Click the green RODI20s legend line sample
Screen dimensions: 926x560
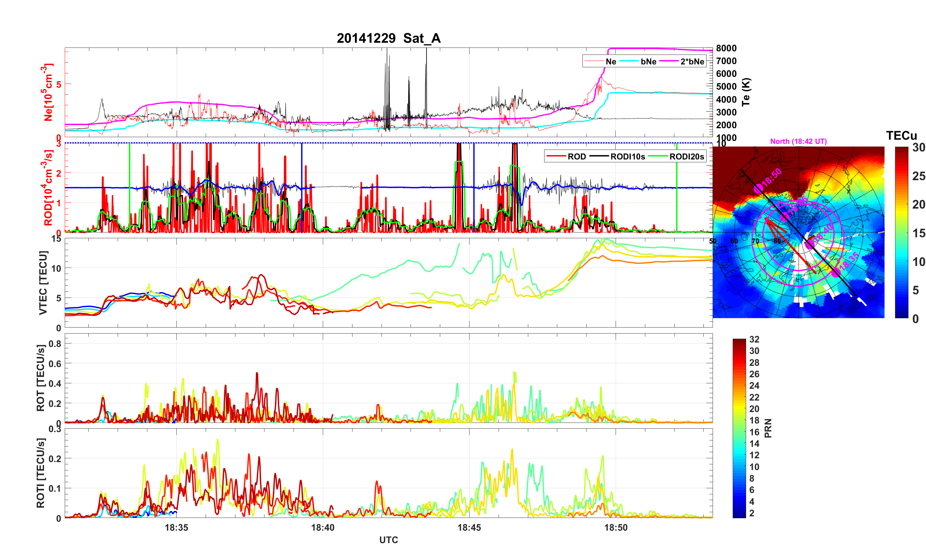[658, 156]
